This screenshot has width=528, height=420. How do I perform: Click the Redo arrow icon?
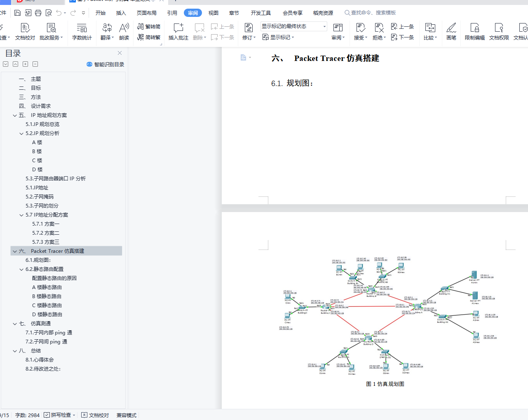click(73, 13)
